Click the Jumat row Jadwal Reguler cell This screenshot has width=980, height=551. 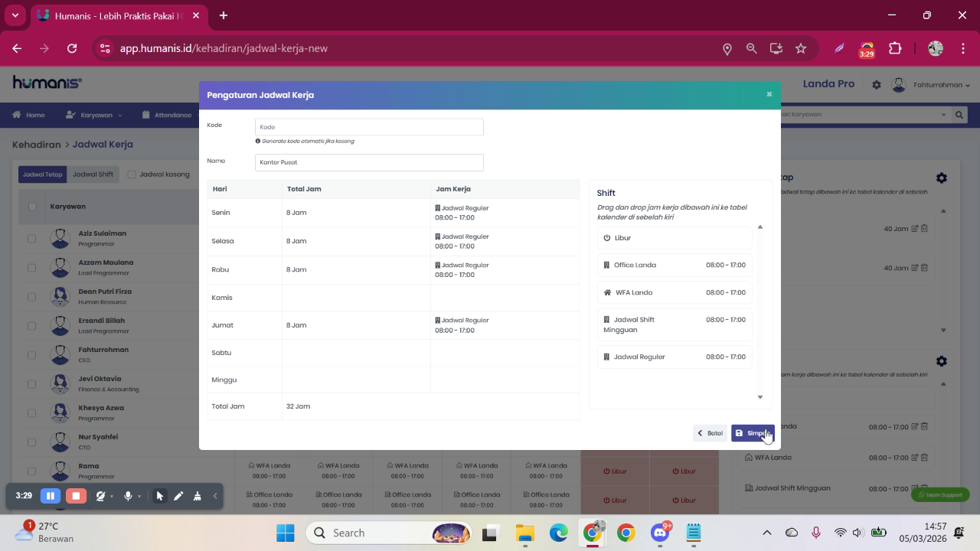tap(505, 325)
